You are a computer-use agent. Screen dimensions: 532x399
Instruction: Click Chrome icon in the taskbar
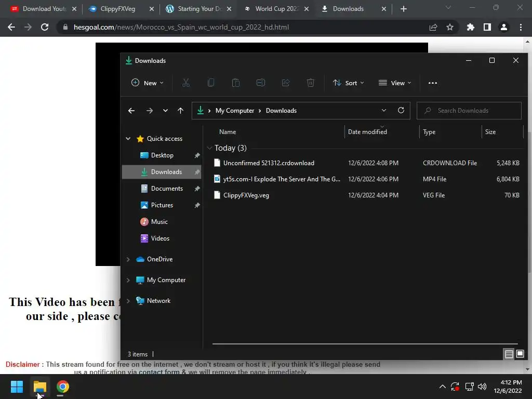tap(63, 387)
